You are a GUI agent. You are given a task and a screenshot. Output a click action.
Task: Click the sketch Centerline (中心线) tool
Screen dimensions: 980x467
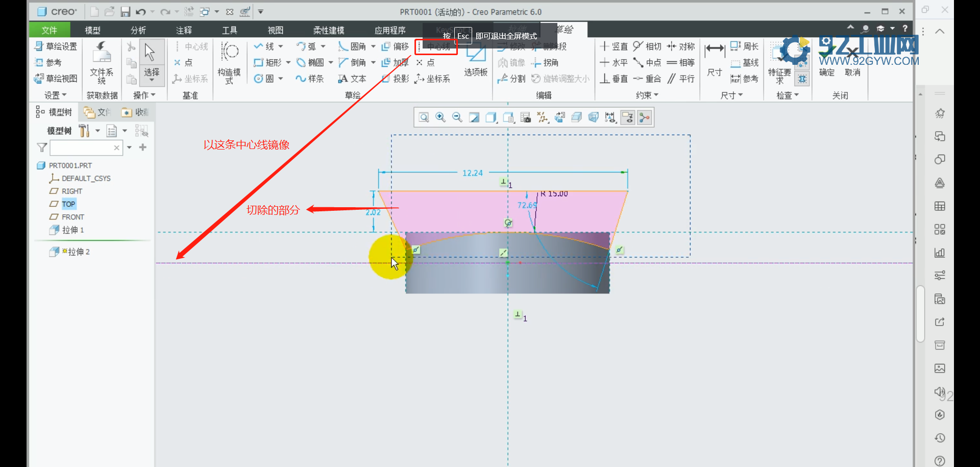click(x=435, y=46)
